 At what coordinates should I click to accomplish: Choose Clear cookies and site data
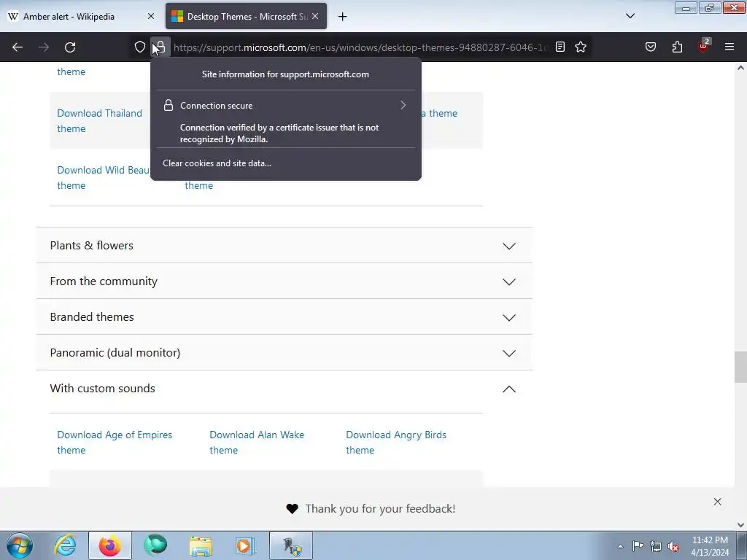click(217, 163)
